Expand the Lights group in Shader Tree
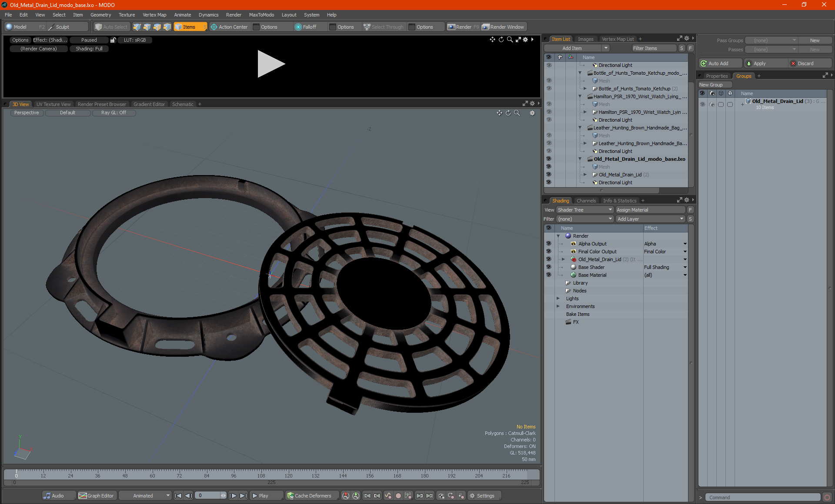 (x=558, y=298)
